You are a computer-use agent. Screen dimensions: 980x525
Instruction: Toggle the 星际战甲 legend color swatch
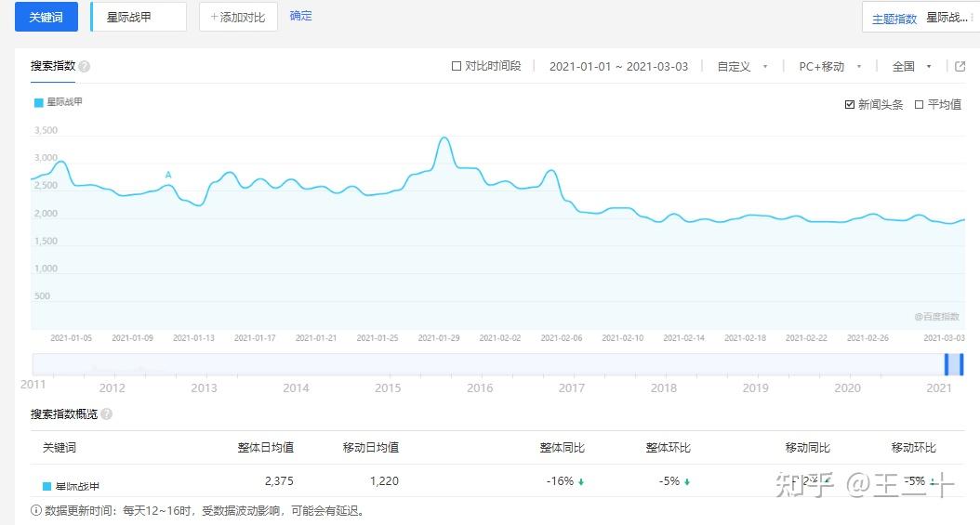point(39,102)
